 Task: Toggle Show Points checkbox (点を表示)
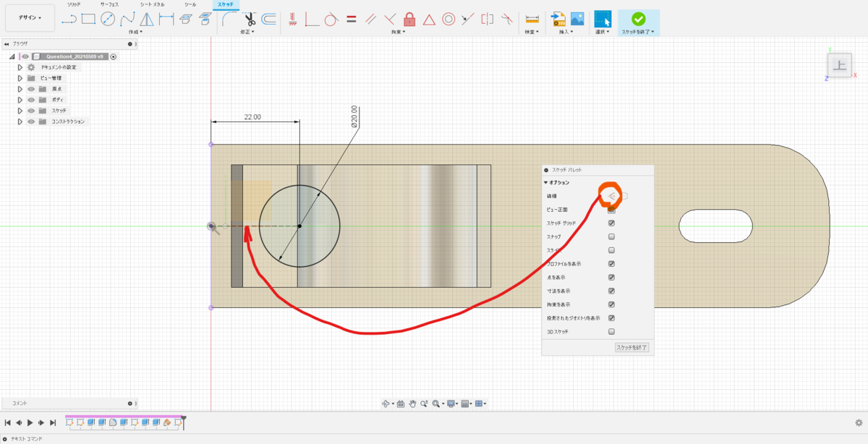point(611,277)
